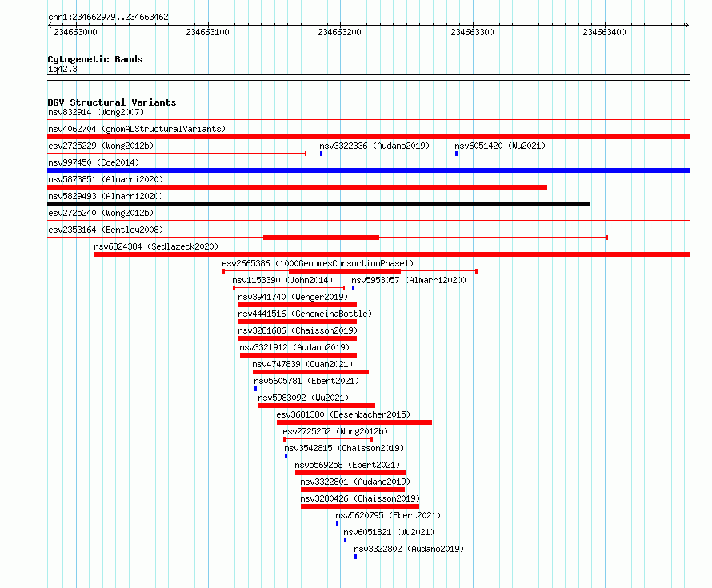Open nsv4747839 (Quan2021) label
The image size is (712, 588).
302,364
